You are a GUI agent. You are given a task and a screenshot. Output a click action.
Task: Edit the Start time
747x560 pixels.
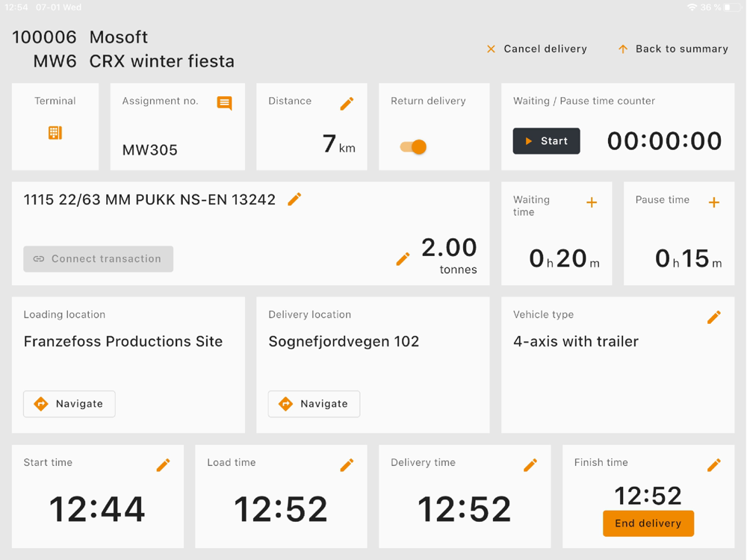(x=164, y=464)
